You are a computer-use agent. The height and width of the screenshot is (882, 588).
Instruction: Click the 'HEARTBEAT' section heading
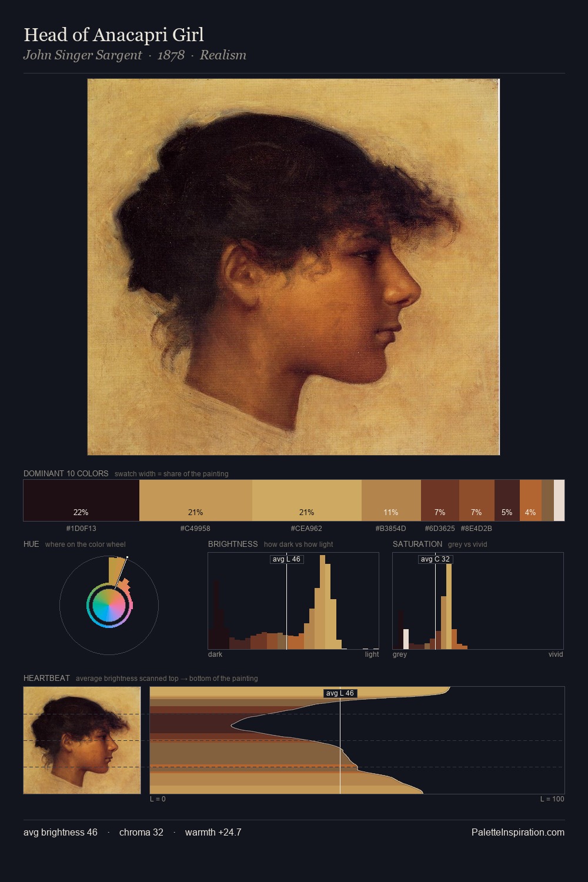point(46,678)
